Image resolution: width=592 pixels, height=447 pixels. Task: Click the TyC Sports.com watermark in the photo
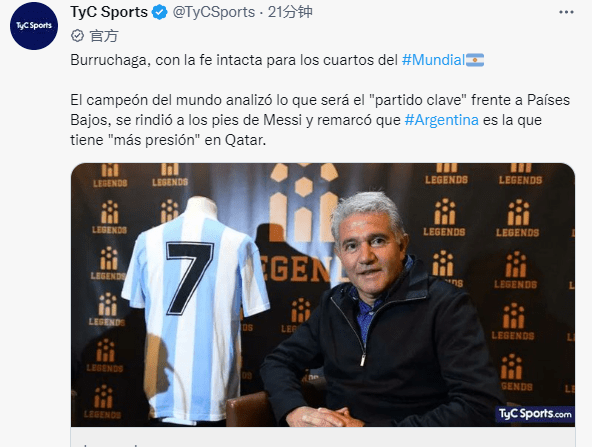[535, 414]
